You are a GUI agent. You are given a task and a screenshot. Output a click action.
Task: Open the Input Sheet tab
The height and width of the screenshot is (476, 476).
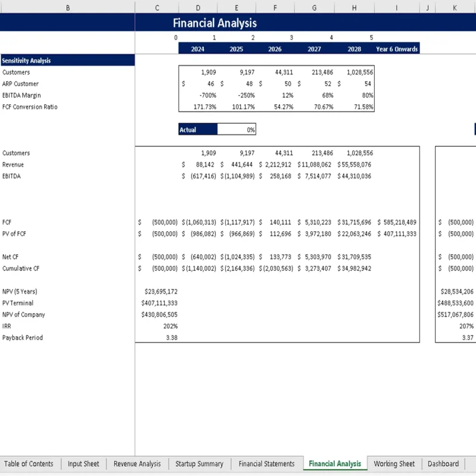[x=83, y=464]
